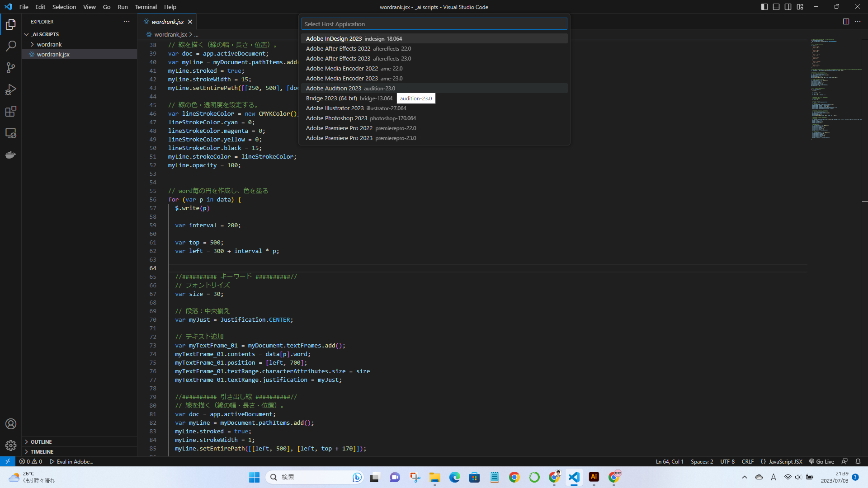This screenshot has height=488, width=868.
Task: Open Run and Debug view
Action: click(11, 89)
